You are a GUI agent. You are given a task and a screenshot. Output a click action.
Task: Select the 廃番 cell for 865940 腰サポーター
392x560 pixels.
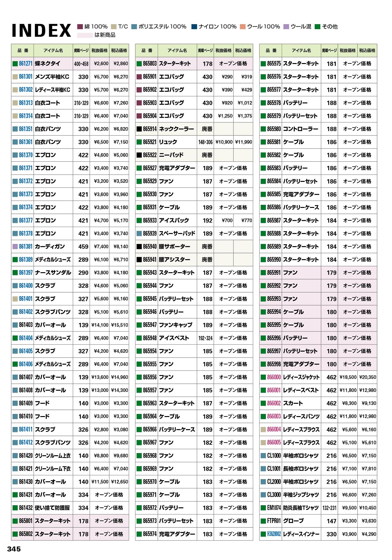207,246
